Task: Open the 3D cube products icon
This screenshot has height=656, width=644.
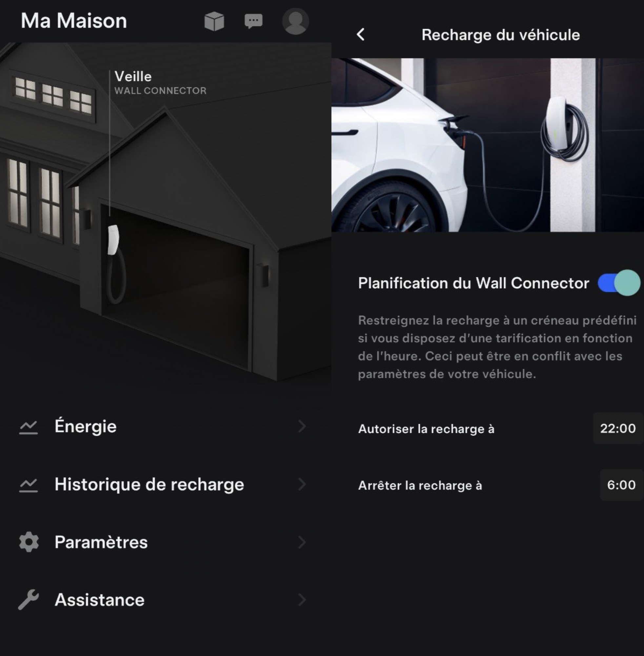Action: coord(214,21)
